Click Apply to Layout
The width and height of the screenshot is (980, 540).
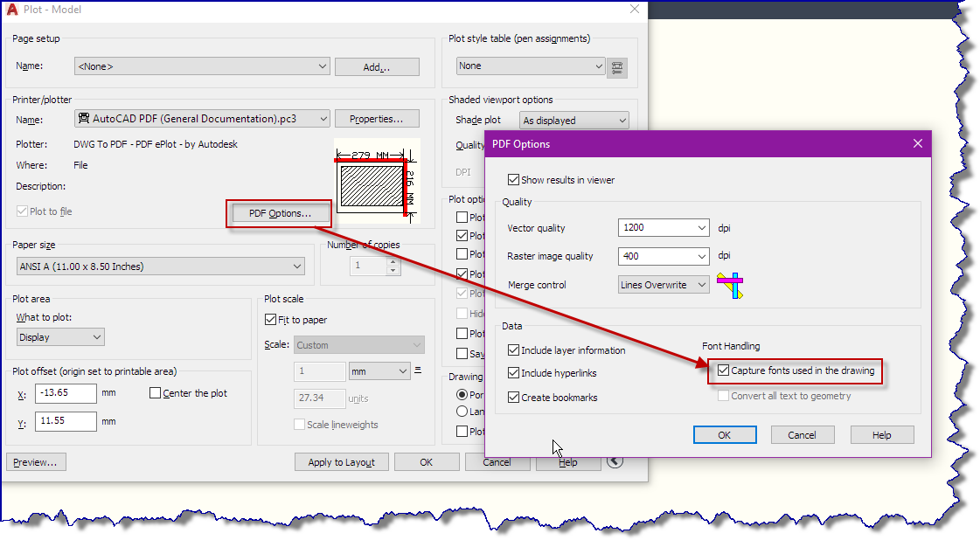tap(341, 461)
